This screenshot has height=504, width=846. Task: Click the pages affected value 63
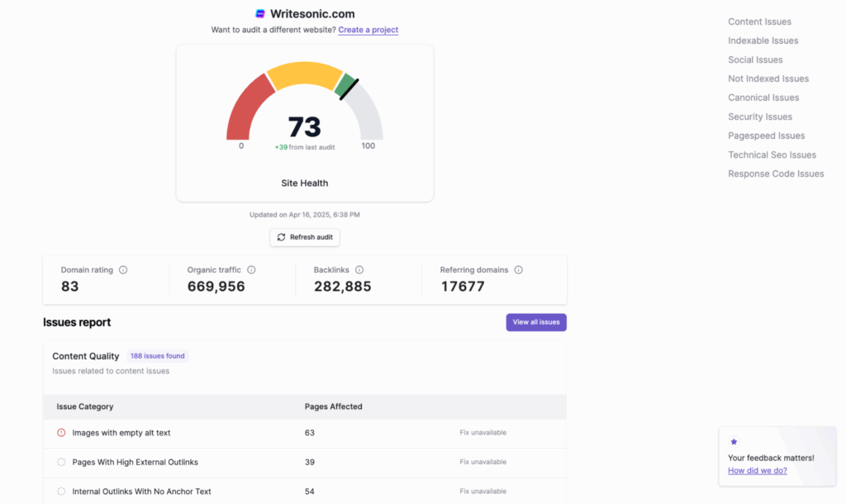tap(310, 433)
